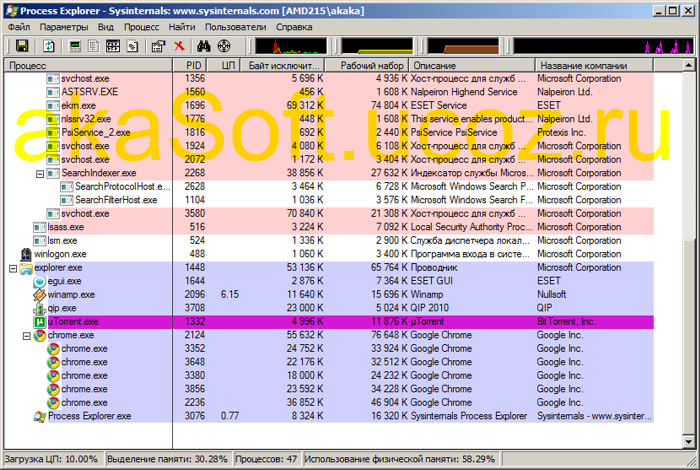Open the Файл menu
Viewport: 700px width, 470px height.
click(19, 27)
